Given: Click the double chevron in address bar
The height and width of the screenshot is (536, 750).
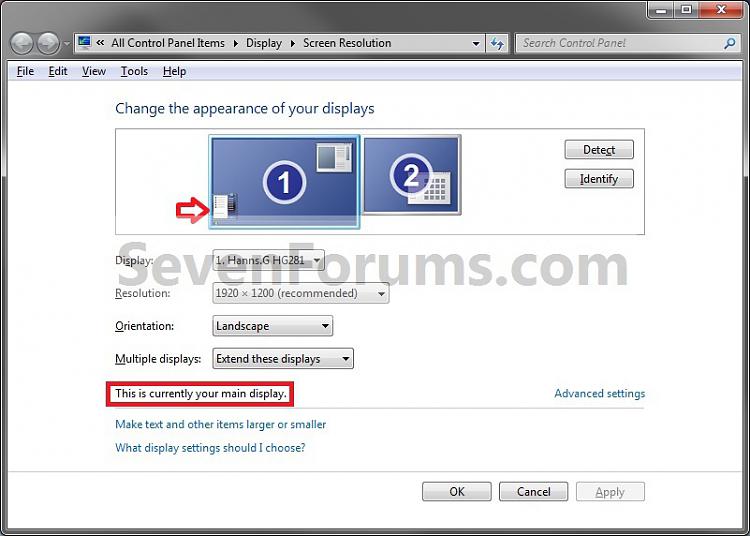Looking at the screenshot, I should [x=100, y=43].
